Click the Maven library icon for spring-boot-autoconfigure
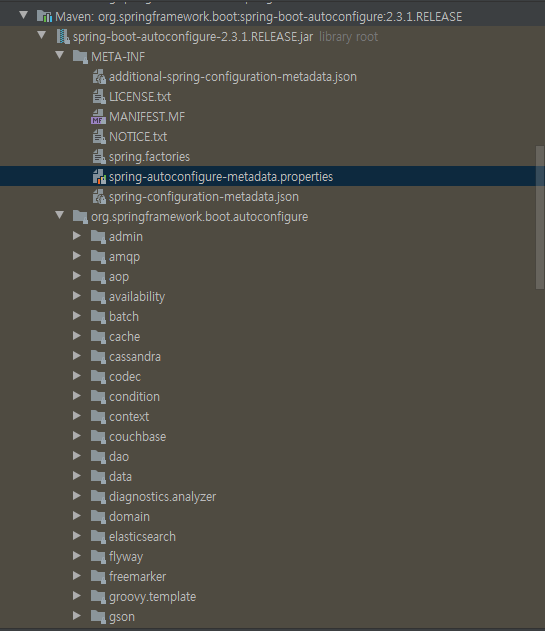 point(44,16)
